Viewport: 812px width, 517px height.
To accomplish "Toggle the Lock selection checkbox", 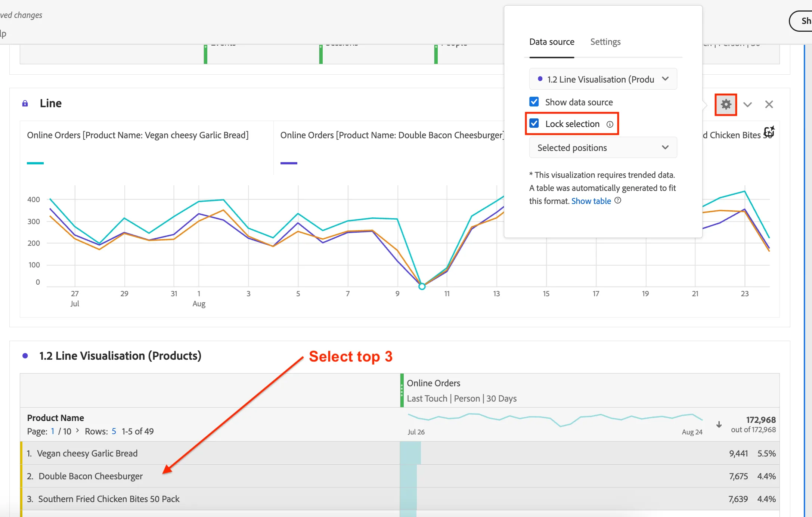I will point(534,123).
